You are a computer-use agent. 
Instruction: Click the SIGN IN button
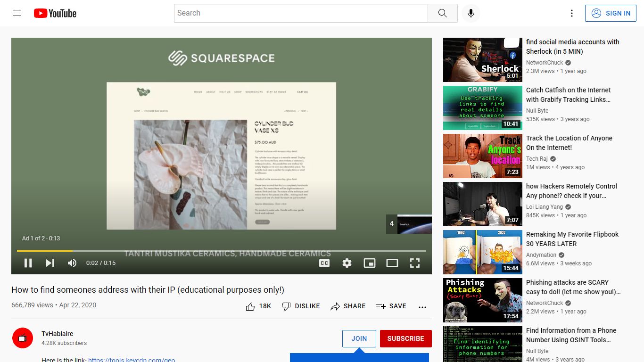[x=611, y=13]
